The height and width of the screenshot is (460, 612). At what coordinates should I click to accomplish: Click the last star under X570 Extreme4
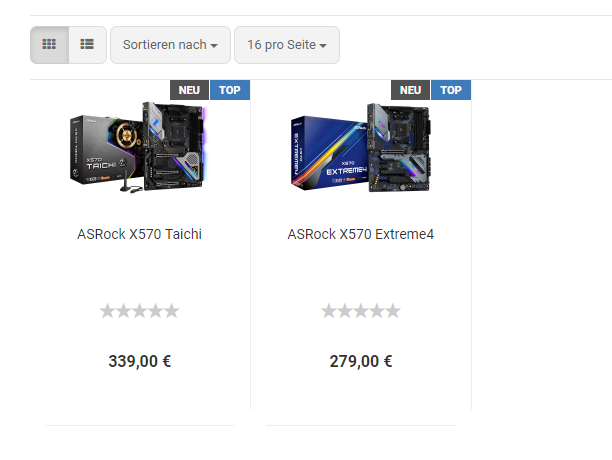[x=393, y=311]
